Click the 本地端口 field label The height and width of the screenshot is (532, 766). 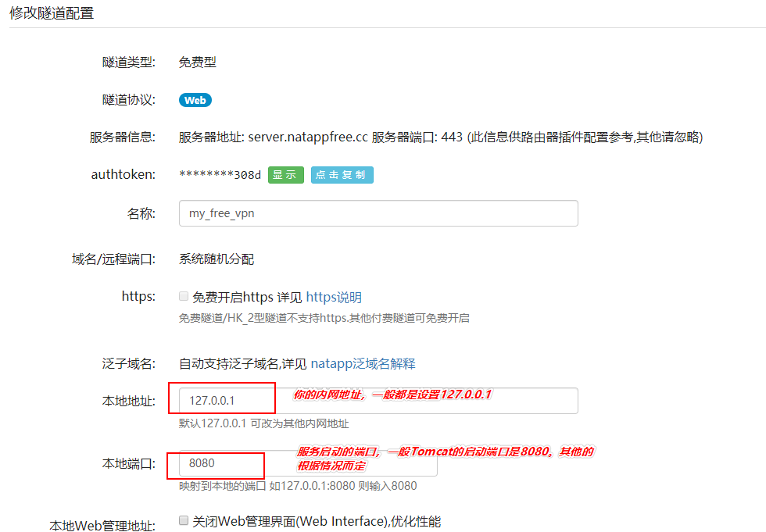(129, 463)
